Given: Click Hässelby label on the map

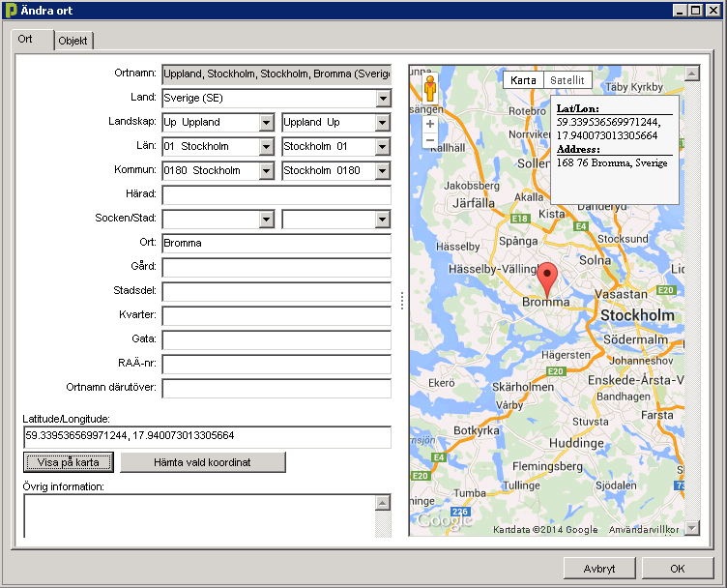Looking at the screenshot, I should point(457,247).
